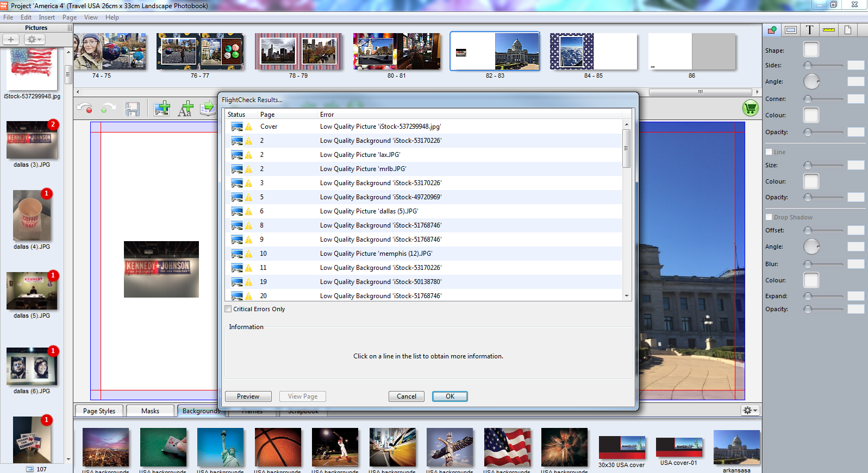Open the Shape picker box
868x473 pixels.
(811, 50)
